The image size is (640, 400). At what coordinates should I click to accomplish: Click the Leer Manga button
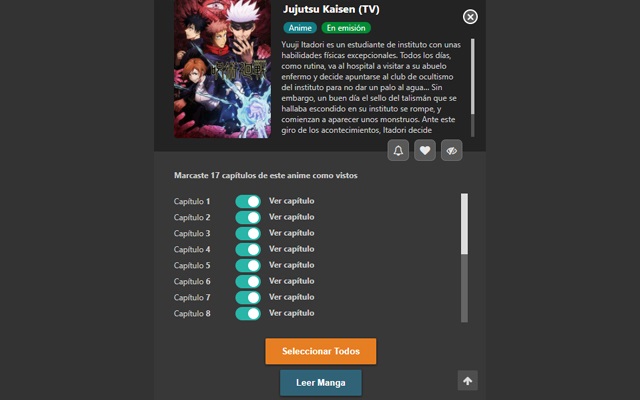pos(321,383)
